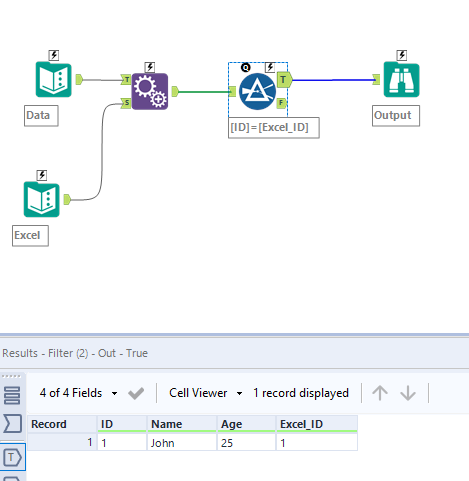Go to the next record with the down arrow
469x481 pixels.
[x=408, y=393]
